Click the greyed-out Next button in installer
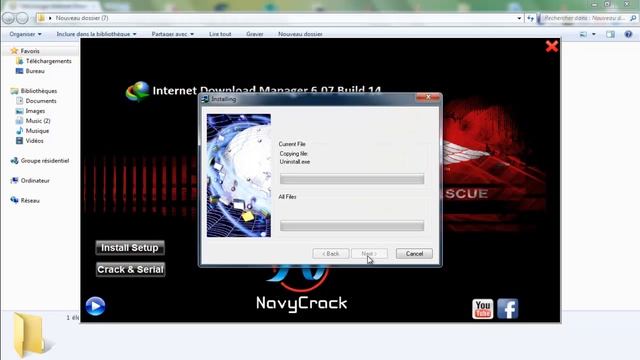 click(369, 253)
